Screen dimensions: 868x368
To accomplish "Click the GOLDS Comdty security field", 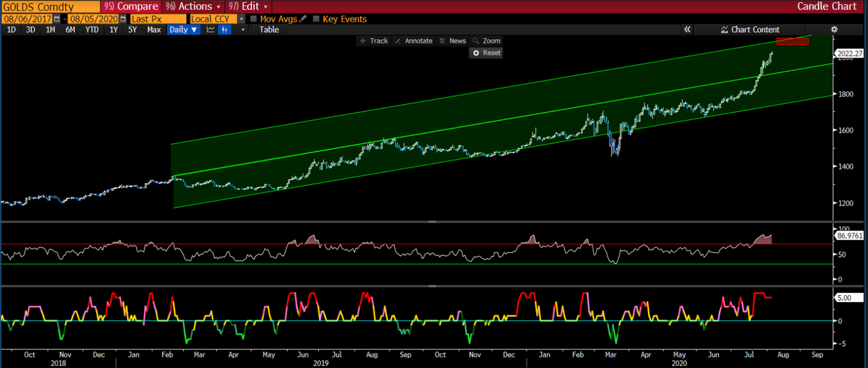I will (x=50, y=7).
